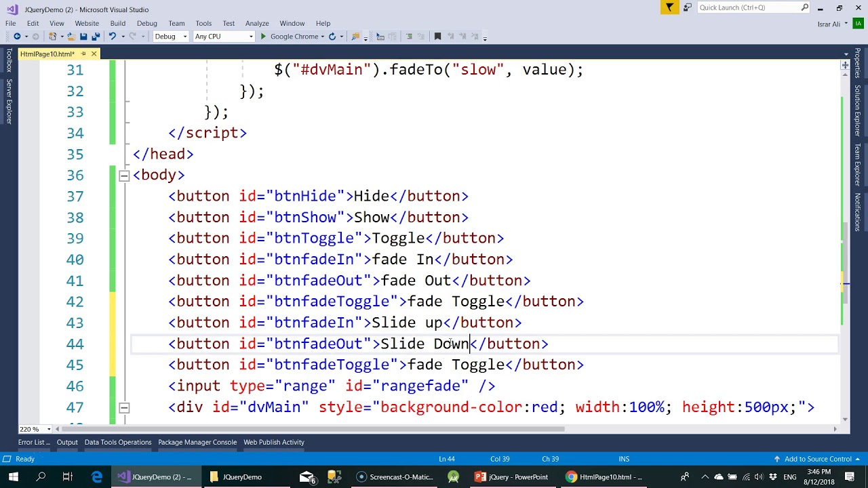
Task: Collapse the div outlining on line 47
Action: click(124, 407)
